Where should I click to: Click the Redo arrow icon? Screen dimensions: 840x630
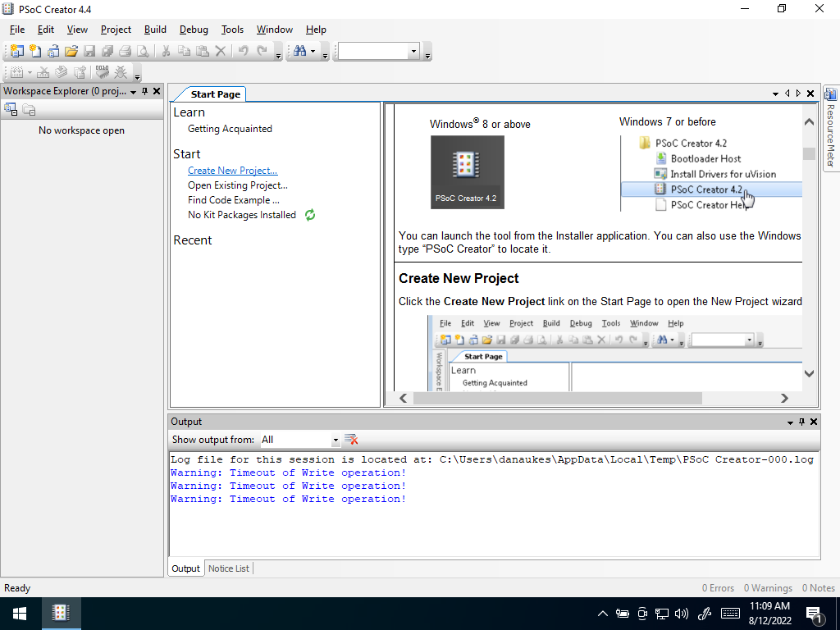(x=262, y=51)
